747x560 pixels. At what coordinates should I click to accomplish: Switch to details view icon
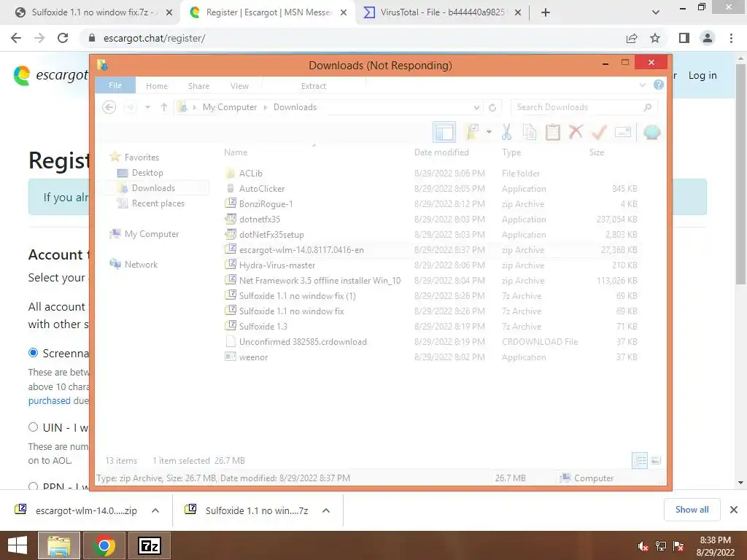click(x=640, y=461)
